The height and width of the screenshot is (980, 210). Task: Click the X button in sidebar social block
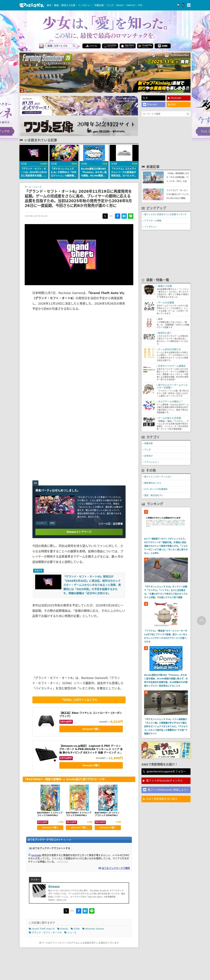(x=153, y=98)
